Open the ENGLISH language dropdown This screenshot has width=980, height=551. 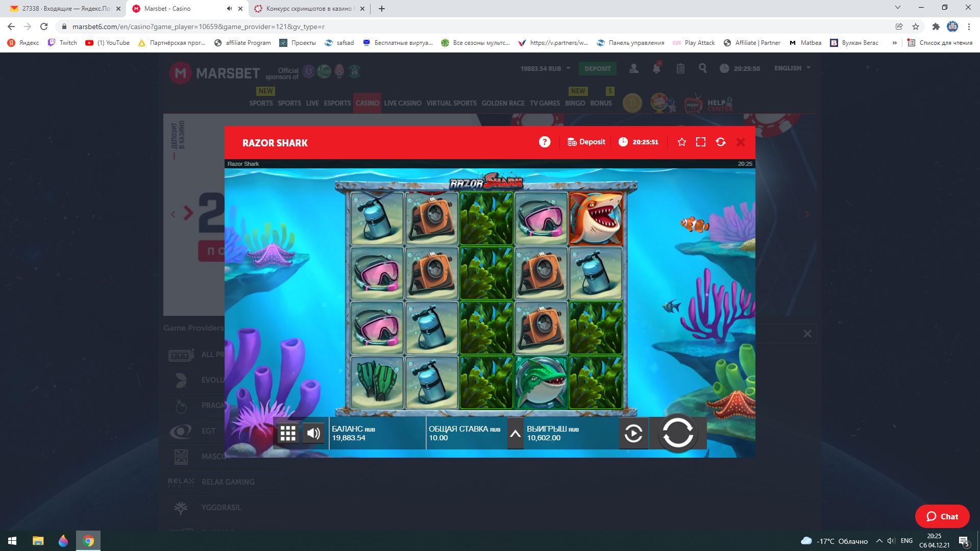click(x=792, y=68)
